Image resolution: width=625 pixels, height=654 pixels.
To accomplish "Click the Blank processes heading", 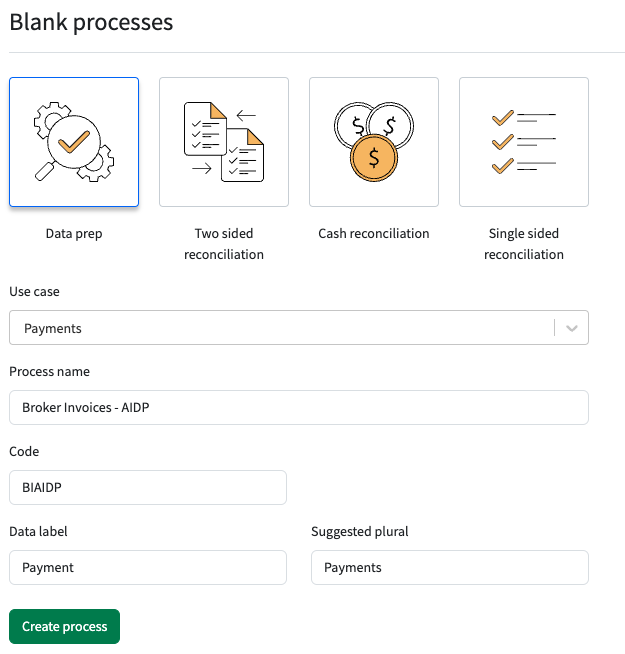I will 91,23.
